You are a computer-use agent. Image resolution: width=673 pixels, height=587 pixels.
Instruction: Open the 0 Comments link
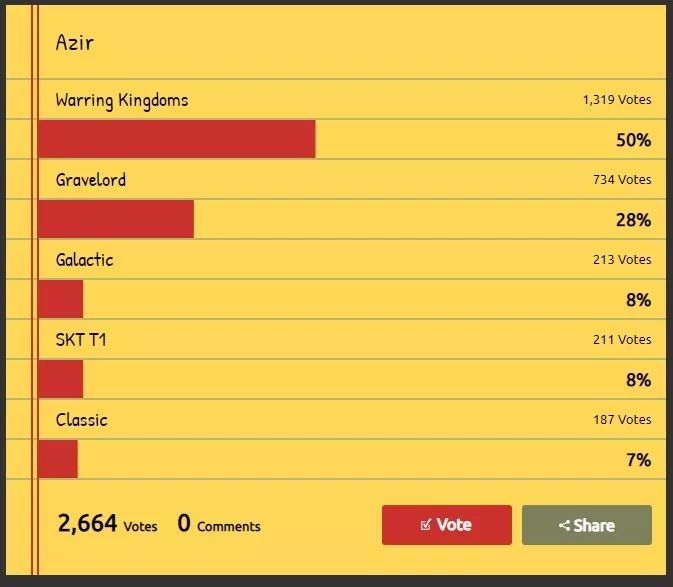(x=219, y=524)
